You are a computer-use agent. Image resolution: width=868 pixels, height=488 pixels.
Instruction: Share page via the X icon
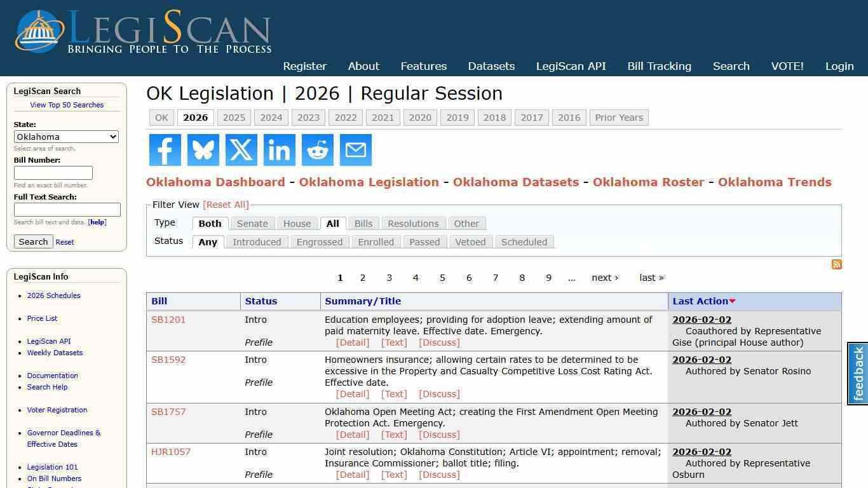[x=241, y=150]
